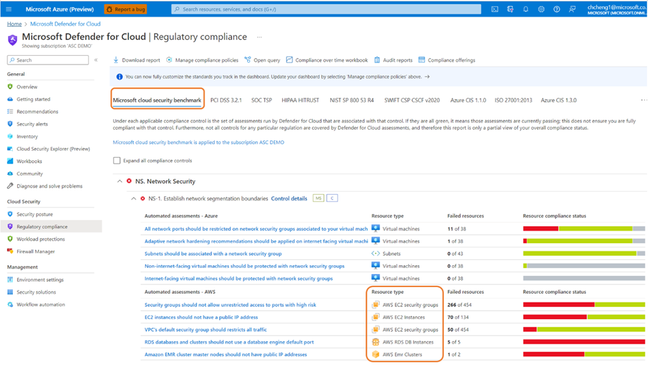648x365 pixels.
Task: Switch to the PCI DSS 3.2.1 tab
Action: click(x=226, y=100)
